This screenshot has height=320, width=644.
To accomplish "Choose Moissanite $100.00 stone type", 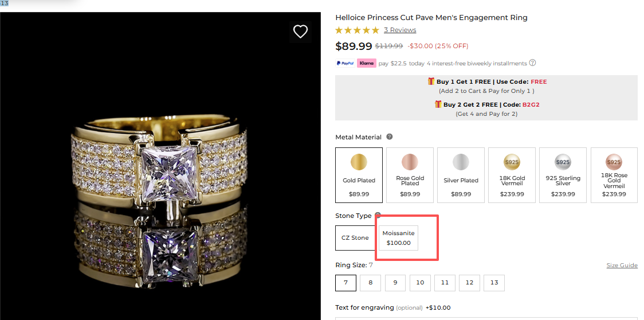I will (x=398, y=237).
